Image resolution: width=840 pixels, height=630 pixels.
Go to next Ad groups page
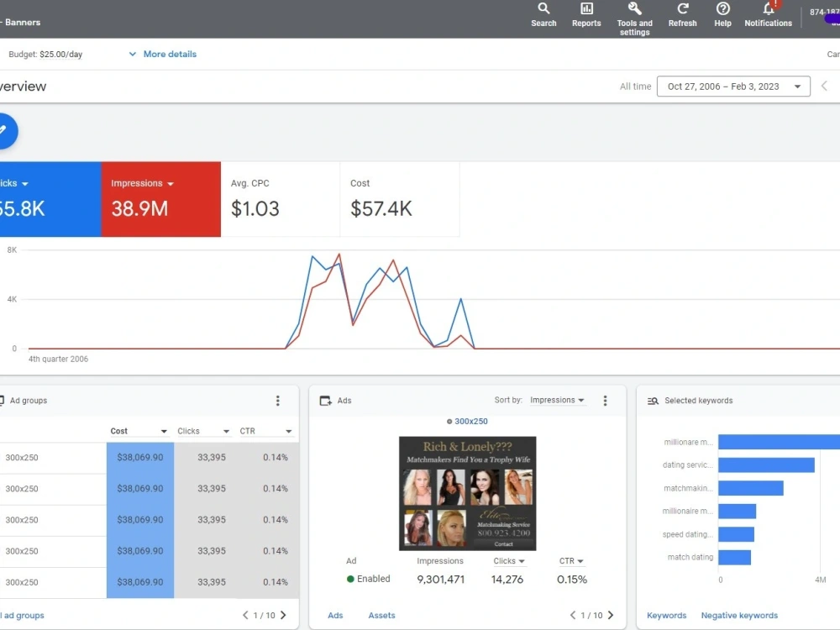tap(283, 615)
